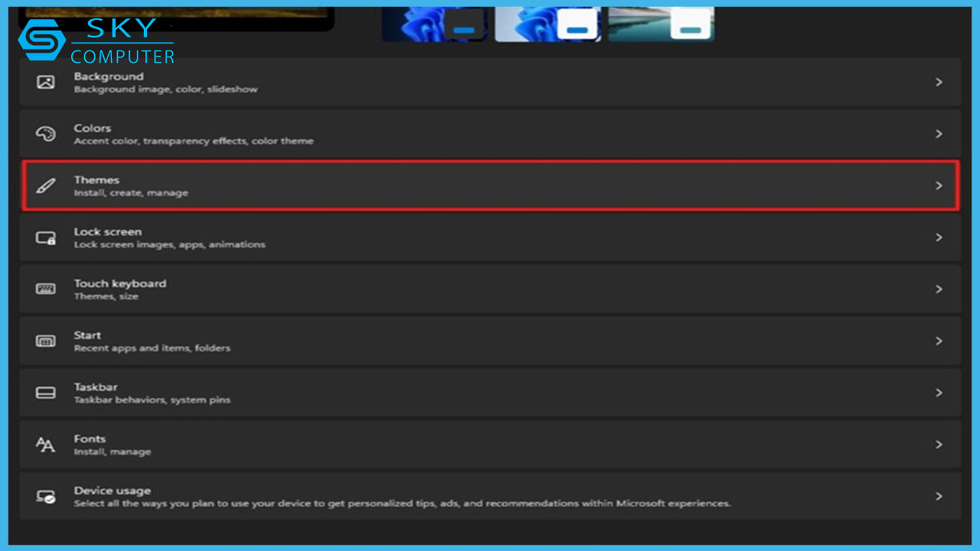Open the Lock screen chevron arrow

pyautogui.click(x=939, y=238)
